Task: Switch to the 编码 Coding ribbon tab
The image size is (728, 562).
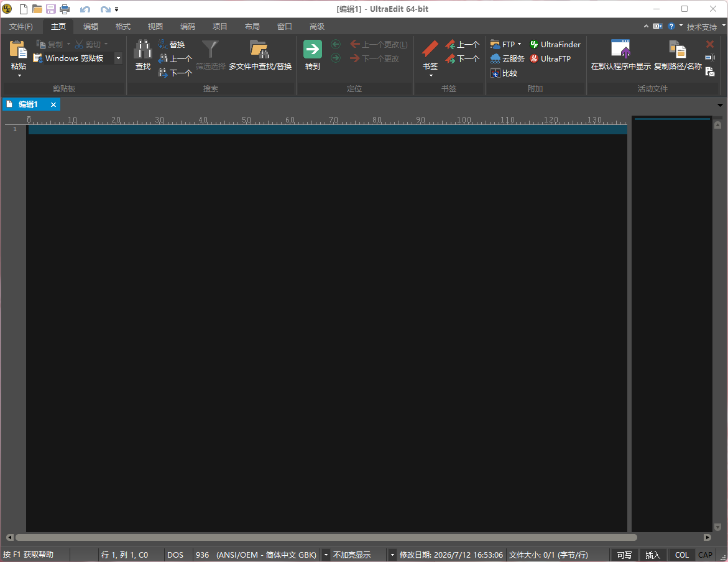Action: tap(188, 27)
